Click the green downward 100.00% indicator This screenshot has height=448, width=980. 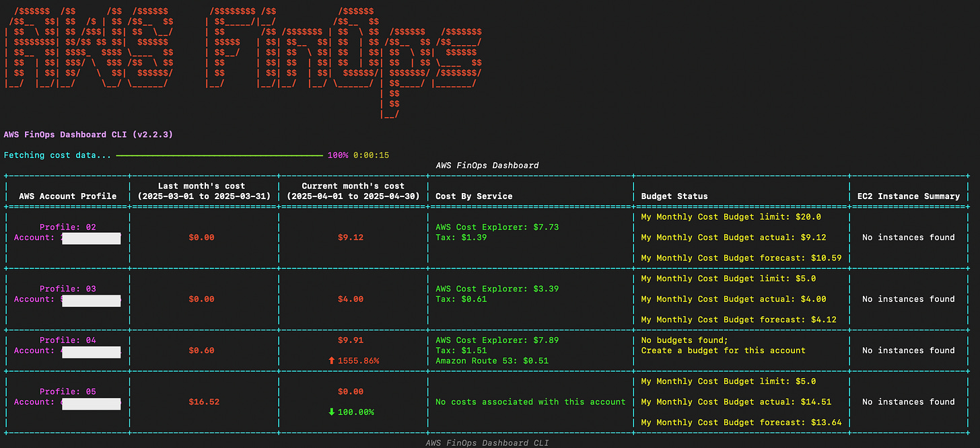pyautogui.click(x=353, y=412)
